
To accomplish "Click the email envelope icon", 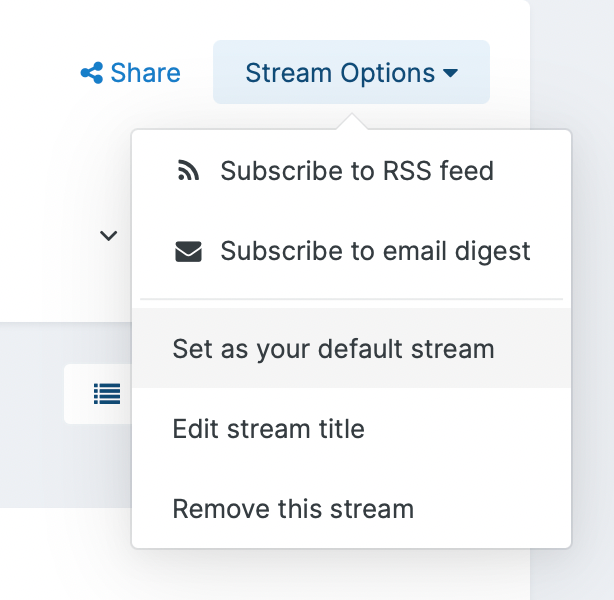I will [187, 251].
